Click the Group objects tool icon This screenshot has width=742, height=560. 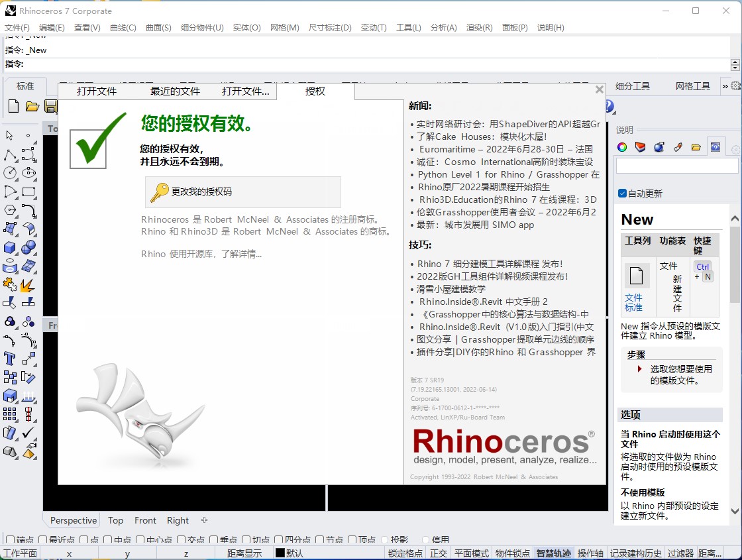point(10,322)
